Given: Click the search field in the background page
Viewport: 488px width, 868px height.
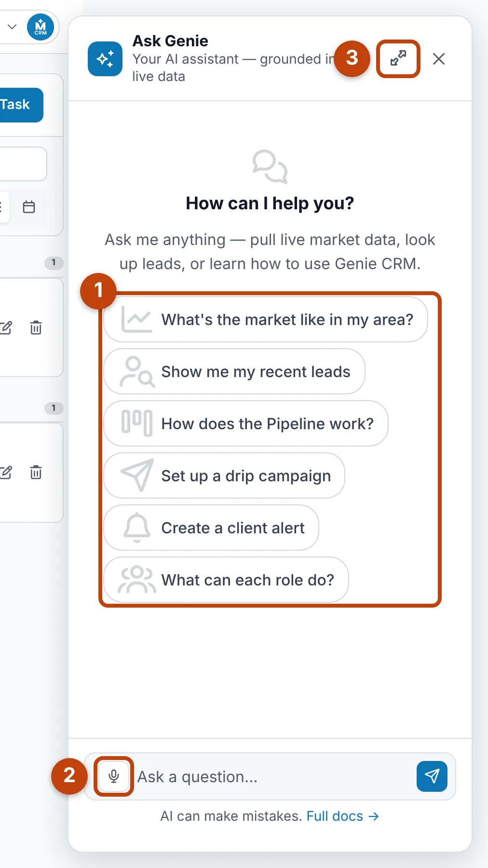Looking at the screenshot, I should click(x=23, y=164).
